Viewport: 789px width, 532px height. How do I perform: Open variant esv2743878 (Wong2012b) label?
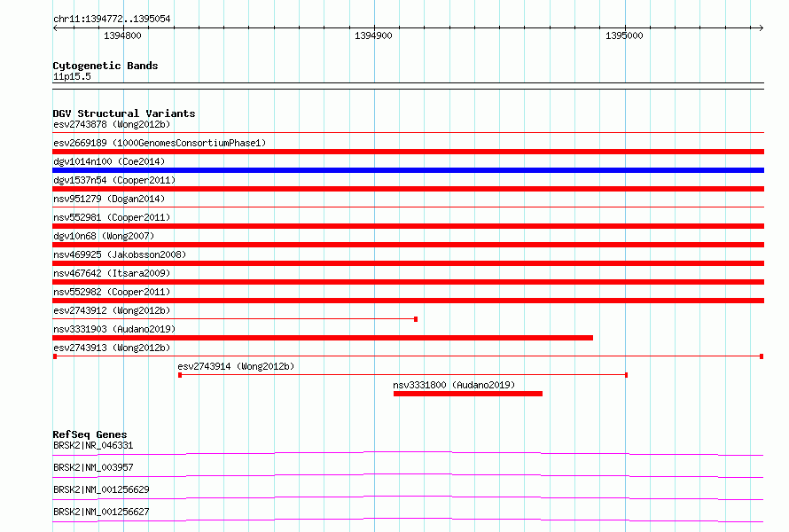pos(112,124)
